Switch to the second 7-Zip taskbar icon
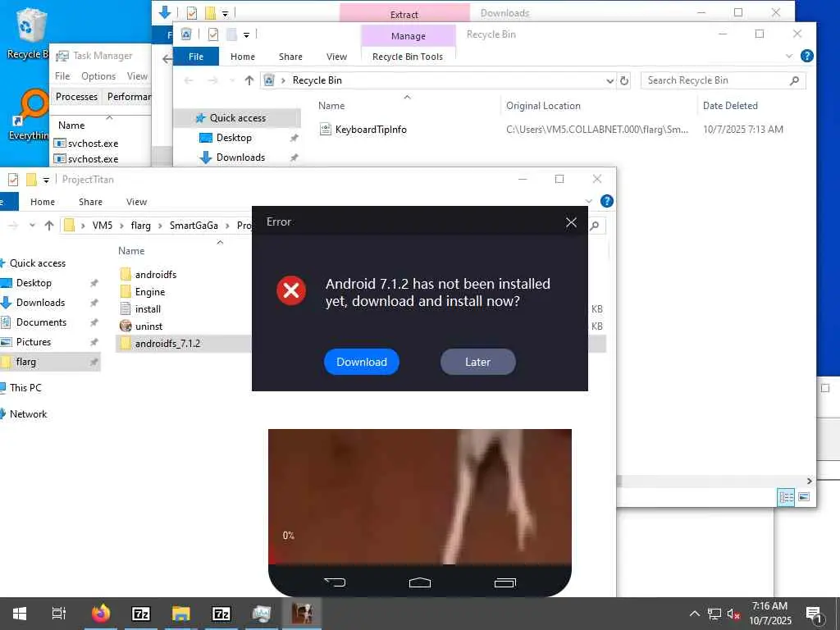This screenshot has height=630, width=840. tap(221, 614)
